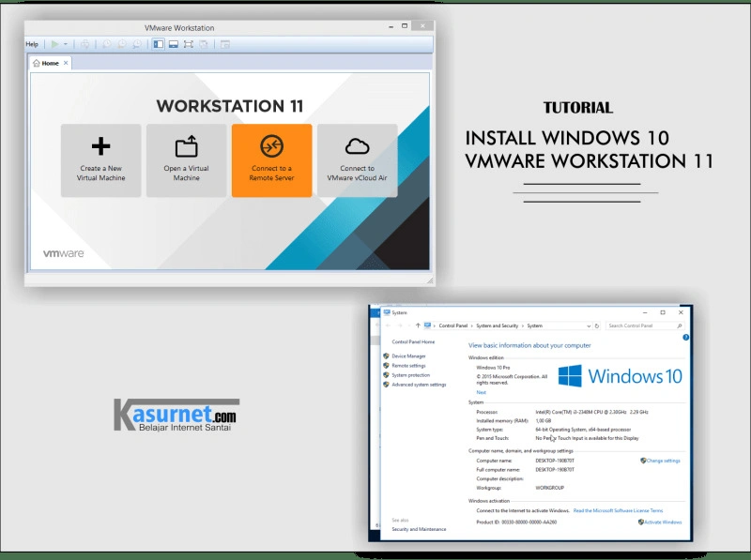Image resolution: width=751 pixels, height=560 pixels.
Task: Open Advanced system settings link
Action: click(419, 385)
